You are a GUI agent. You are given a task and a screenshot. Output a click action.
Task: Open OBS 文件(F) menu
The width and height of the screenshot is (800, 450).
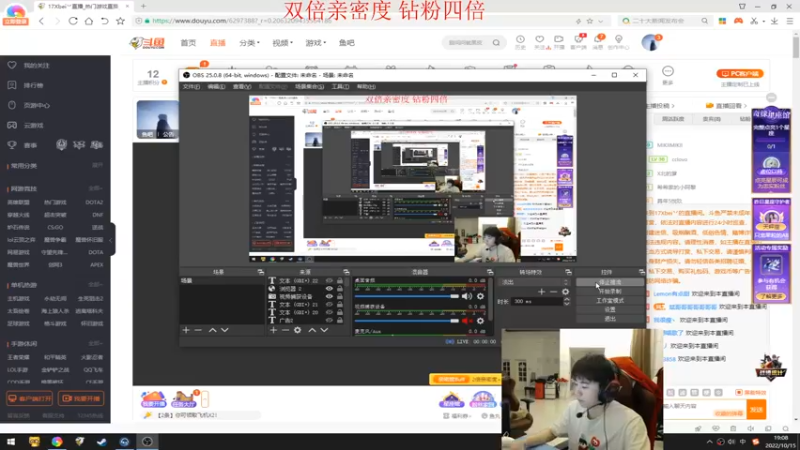point(191,87)
